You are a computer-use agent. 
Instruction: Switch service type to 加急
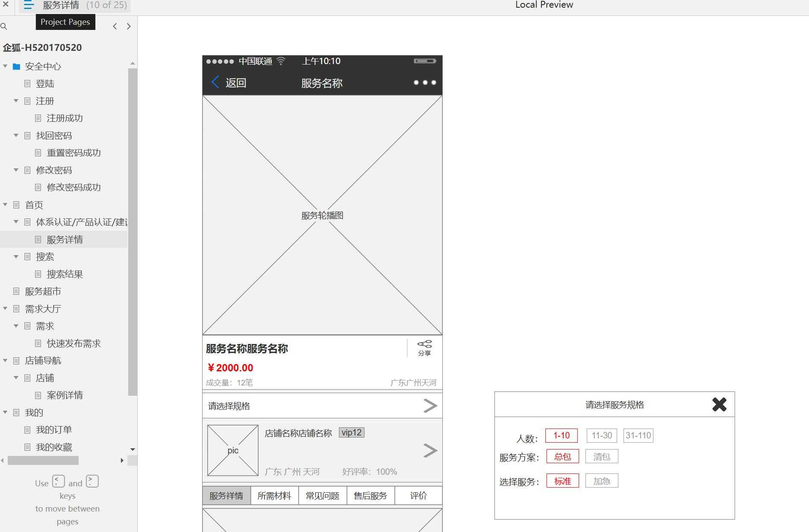click(602, 480)
